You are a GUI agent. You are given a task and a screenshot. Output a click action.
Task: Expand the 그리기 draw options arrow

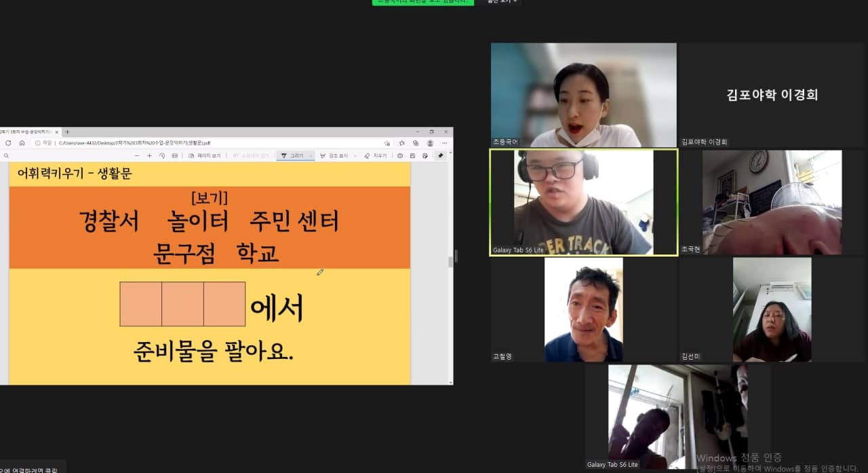pyautogui.click(x=311, y=155)
